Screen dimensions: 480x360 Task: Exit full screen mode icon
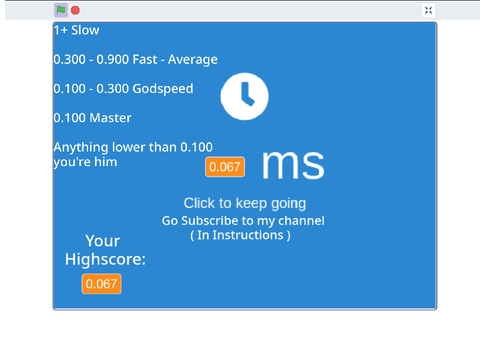[428, 10]
